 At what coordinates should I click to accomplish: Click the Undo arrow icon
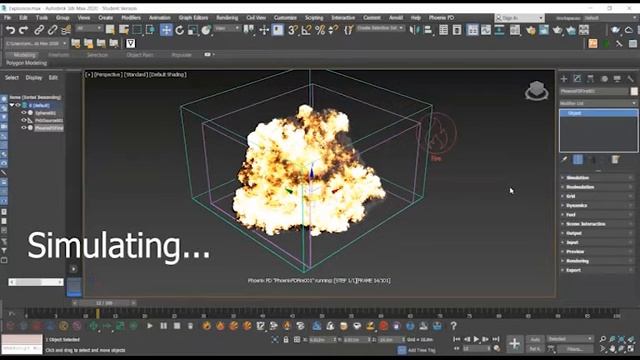[10, 30]
